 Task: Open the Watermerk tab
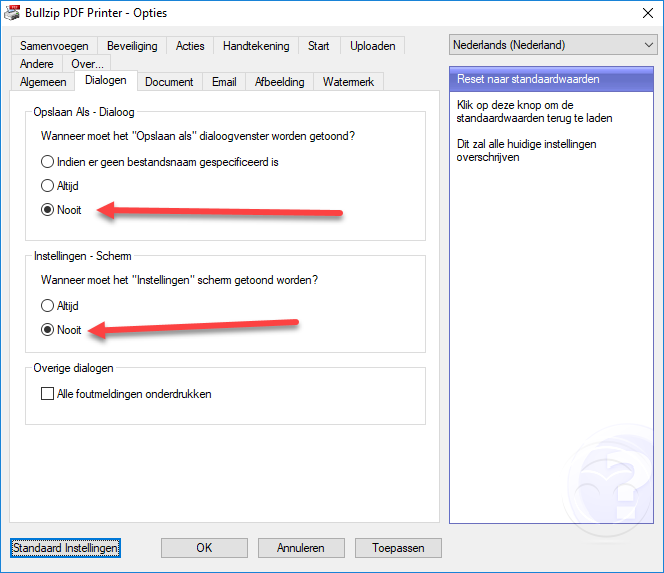(348, 82)
